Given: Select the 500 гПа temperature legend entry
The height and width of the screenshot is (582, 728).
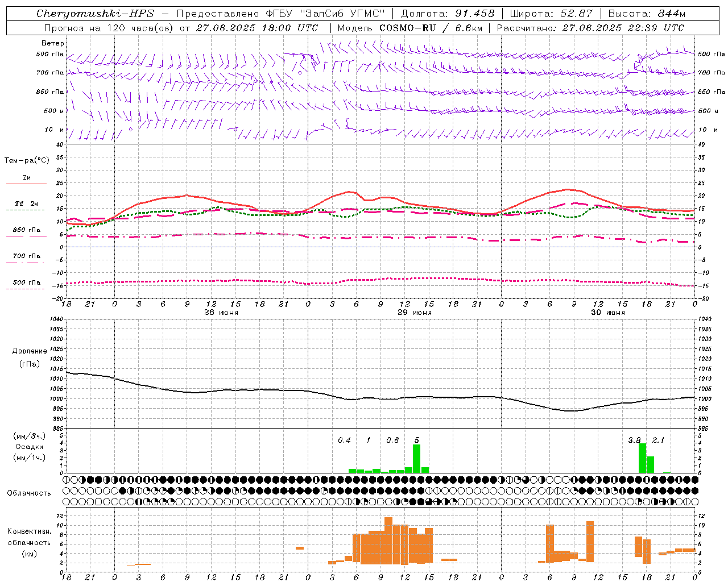Looking at the screenshot, I should click(x=27, y=282).
